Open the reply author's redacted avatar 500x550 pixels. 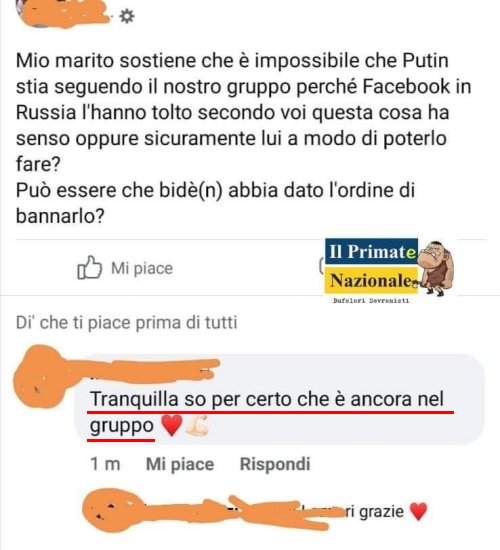(x=109, y=510)
